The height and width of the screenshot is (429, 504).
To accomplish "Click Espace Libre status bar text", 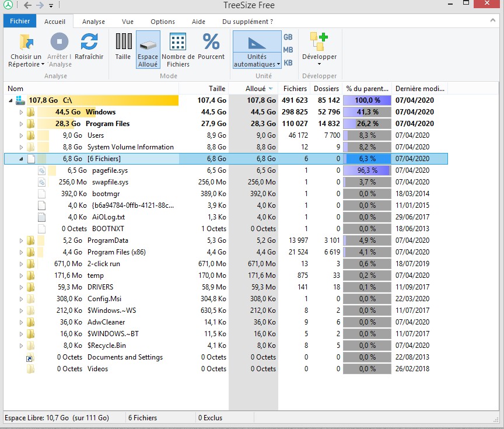I will tap(57, 418).
